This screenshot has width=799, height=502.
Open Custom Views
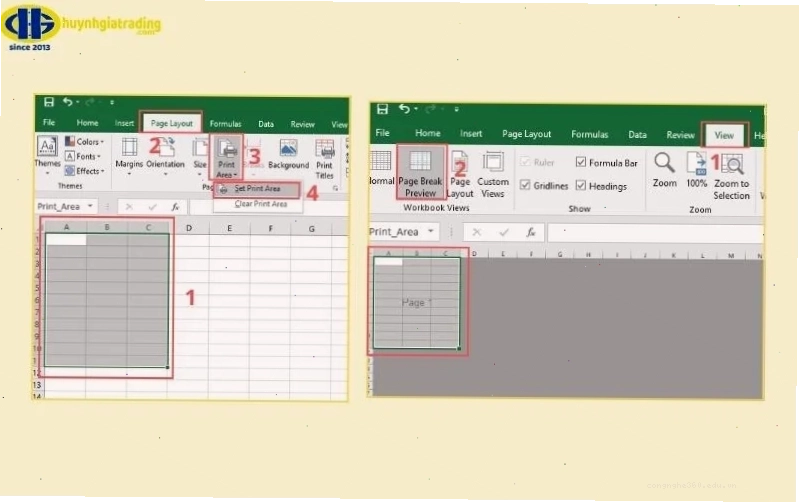[x=493, y=174]
